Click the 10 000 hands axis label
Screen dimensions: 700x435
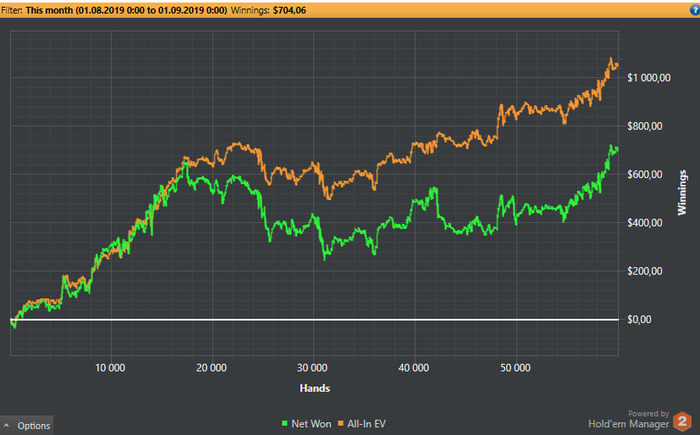[x=110, y=368]
